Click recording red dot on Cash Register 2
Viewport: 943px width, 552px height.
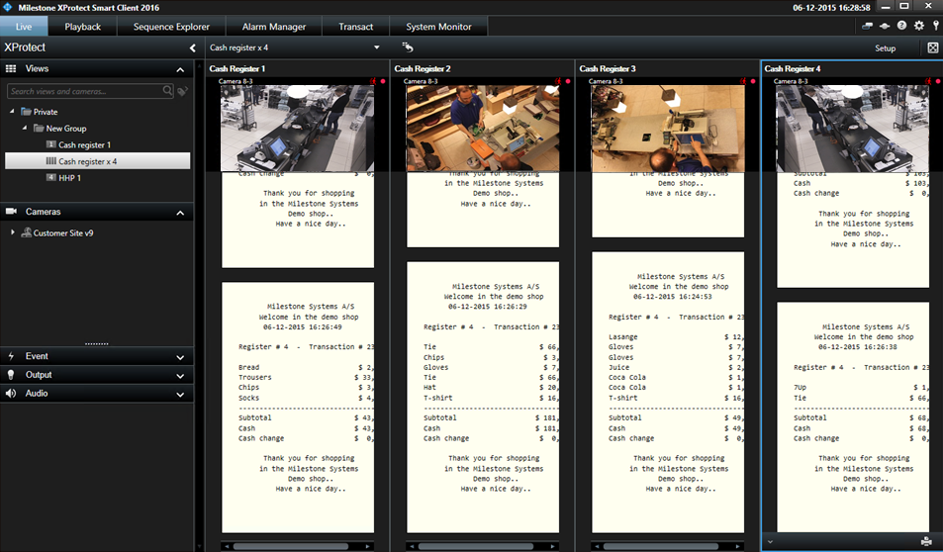(x=568, y=81)
